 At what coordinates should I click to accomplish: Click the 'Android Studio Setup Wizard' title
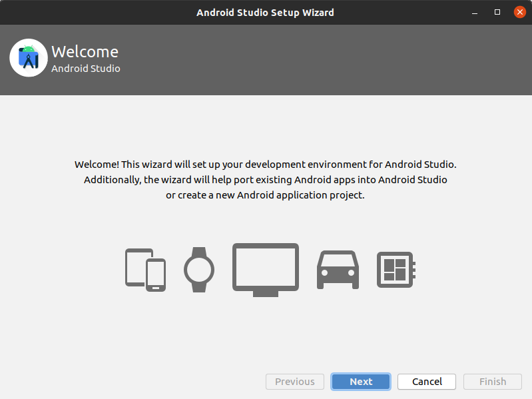coord(265,13)
